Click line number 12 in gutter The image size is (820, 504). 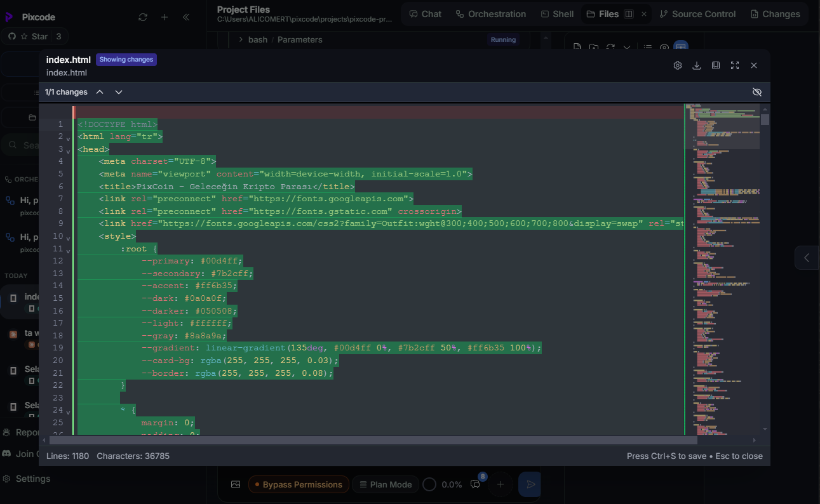(58, 261)
